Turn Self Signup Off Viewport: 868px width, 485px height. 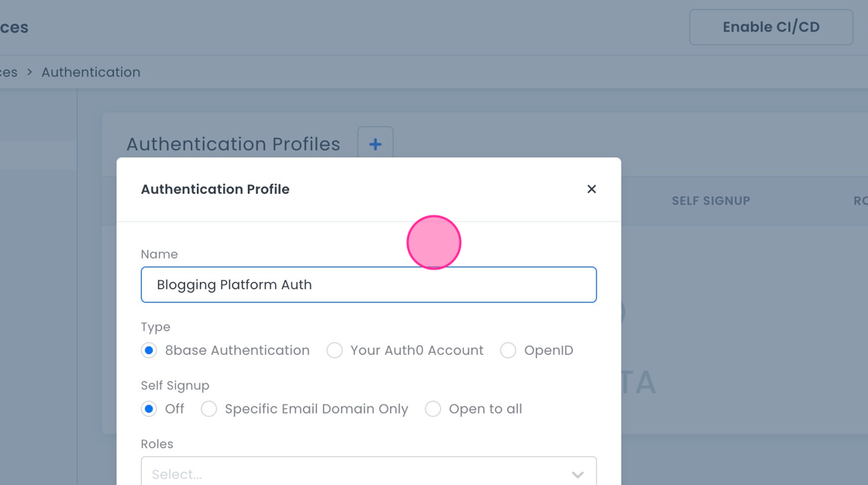pos(148,408)
